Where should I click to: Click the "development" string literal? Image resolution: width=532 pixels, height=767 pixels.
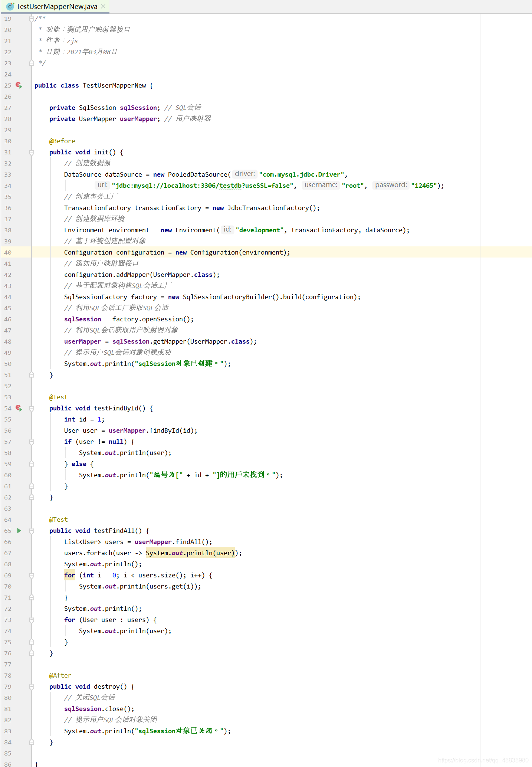[x=260, y=230]
